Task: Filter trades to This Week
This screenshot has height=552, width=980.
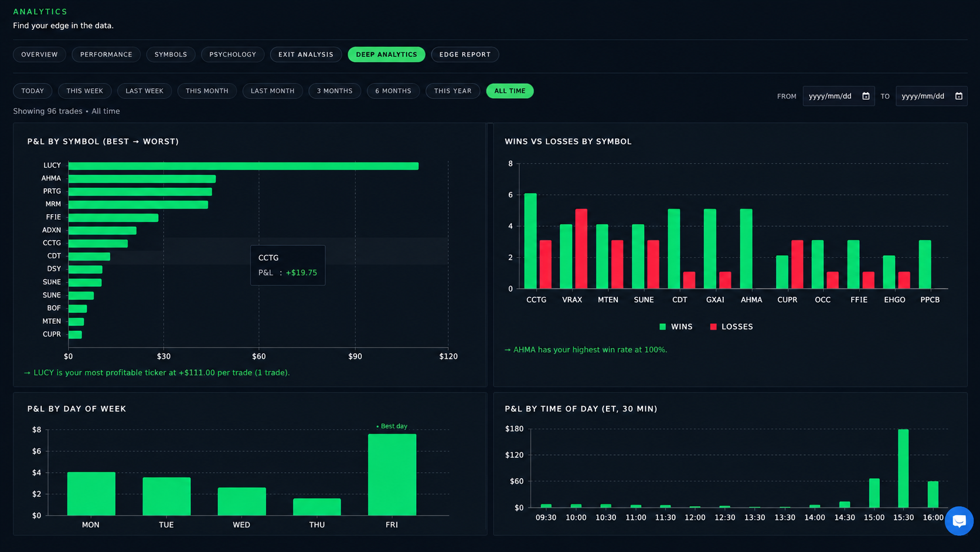Action: click(x=84, y=91)
